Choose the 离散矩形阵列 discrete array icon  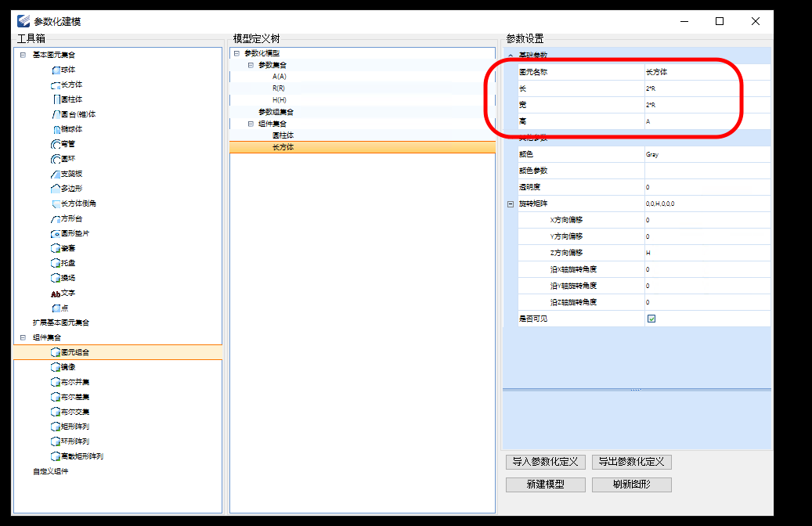click(56, 456)
